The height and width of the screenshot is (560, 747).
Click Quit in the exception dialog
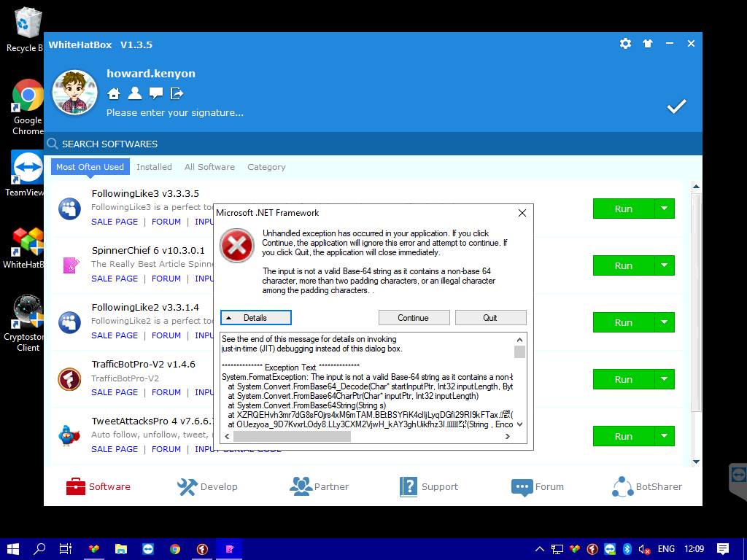click(x=490, y=318)
